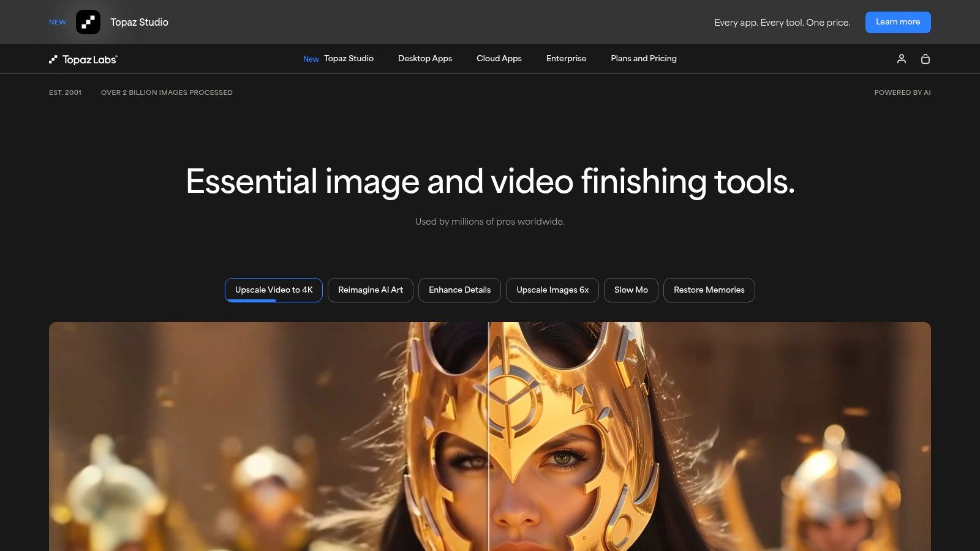980x551 pixels.
Task: Expand the Plans and Pricing section
Action: (643, 59)
